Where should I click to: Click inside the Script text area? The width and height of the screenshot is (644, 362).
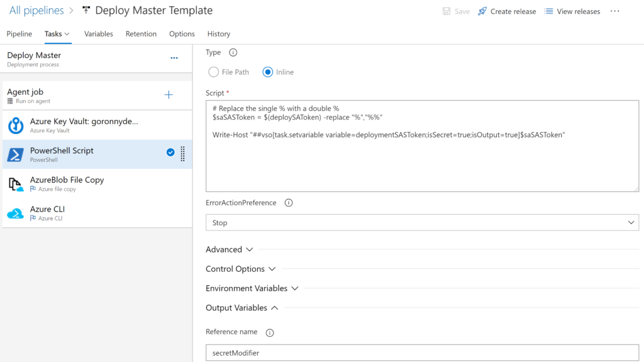[x=422, y=146]
